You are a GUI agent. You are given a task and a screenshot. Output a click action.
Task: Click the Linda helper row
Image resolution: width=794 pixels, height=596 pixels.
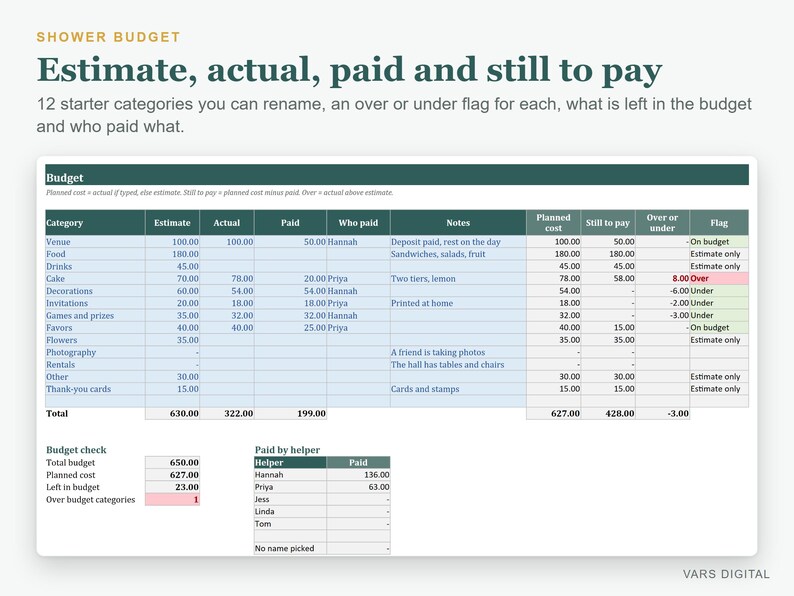click(322, 511)
